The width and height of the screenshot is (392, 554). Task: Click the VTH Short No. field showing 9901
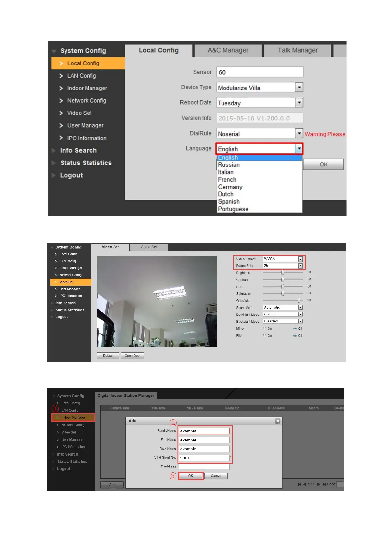coord(204,458)
